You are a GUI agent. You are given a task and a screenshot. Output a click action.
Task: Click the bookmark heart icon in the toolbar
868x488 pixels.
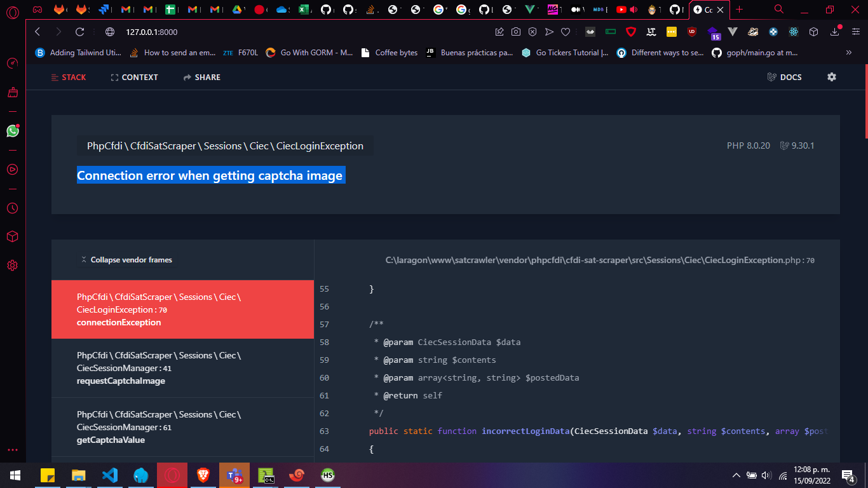point(565,31)
